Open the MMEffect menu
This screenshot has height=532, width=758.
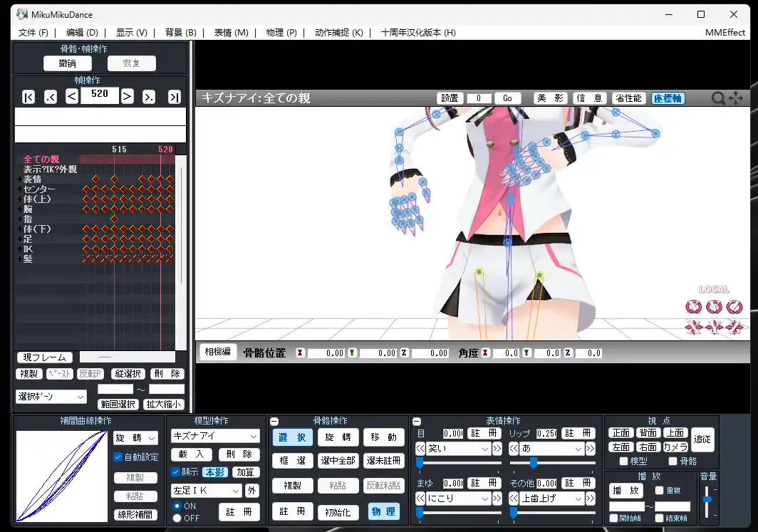(x=725, y=32)
